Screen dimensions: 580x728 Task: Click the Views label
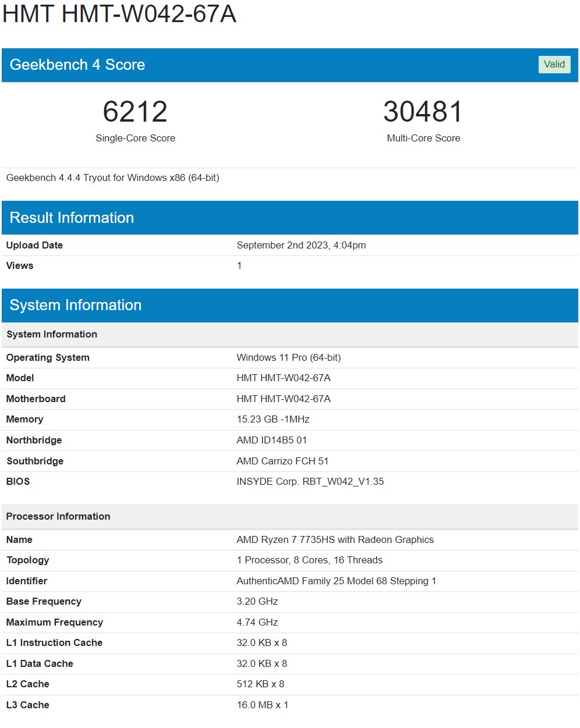[20, 265]
